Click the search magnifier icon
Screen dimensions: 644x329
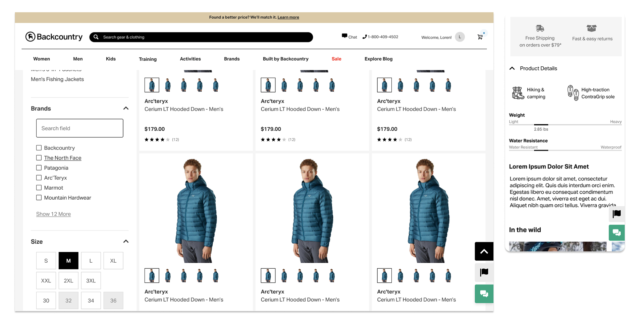tap(96, 37)
